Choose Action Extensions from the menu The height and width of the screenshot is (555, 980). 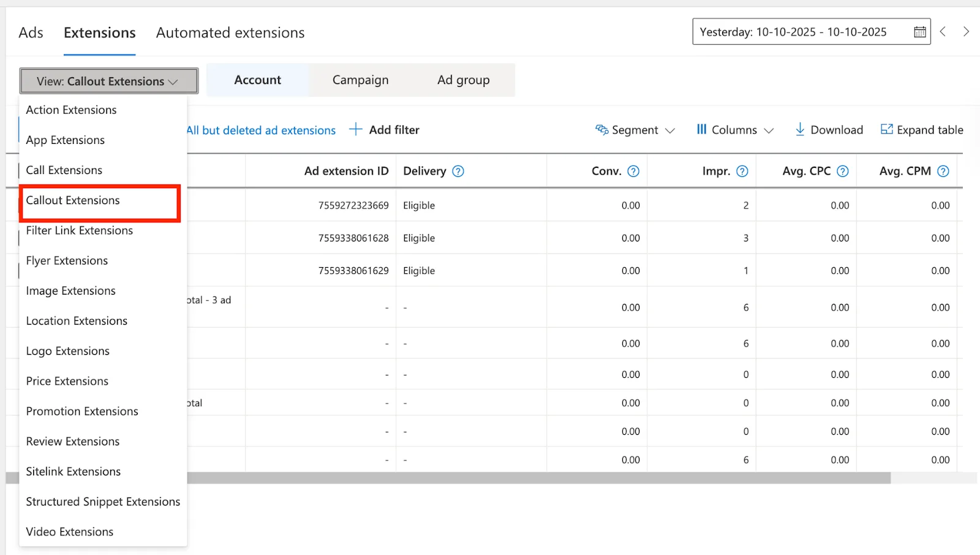103,110
